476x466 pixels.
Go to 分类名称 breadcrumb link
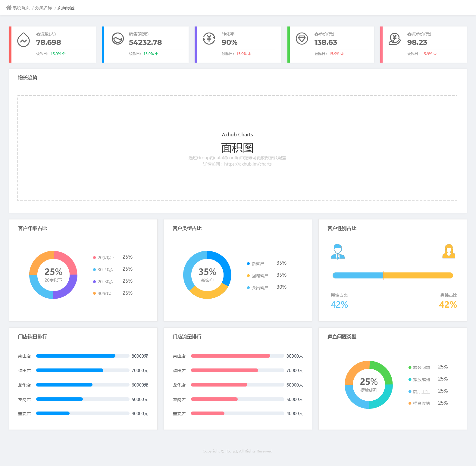(43, 8)
